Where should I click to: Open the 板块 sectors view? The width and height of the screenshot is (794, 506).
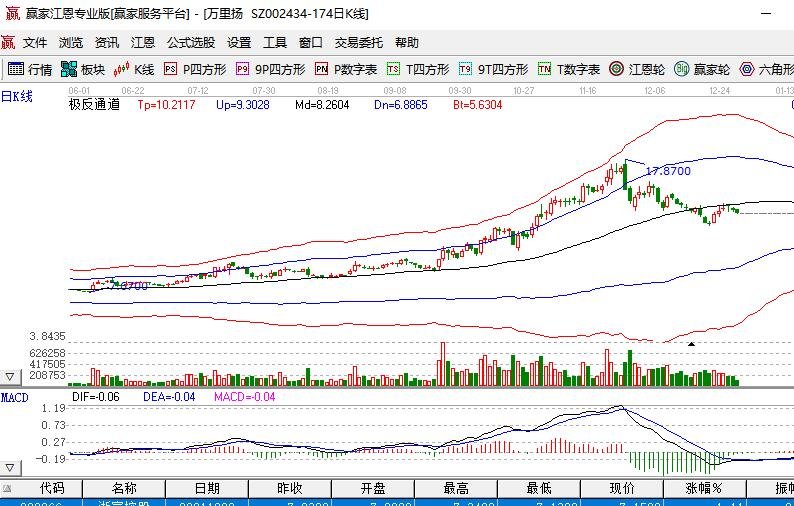pos(83,69)
